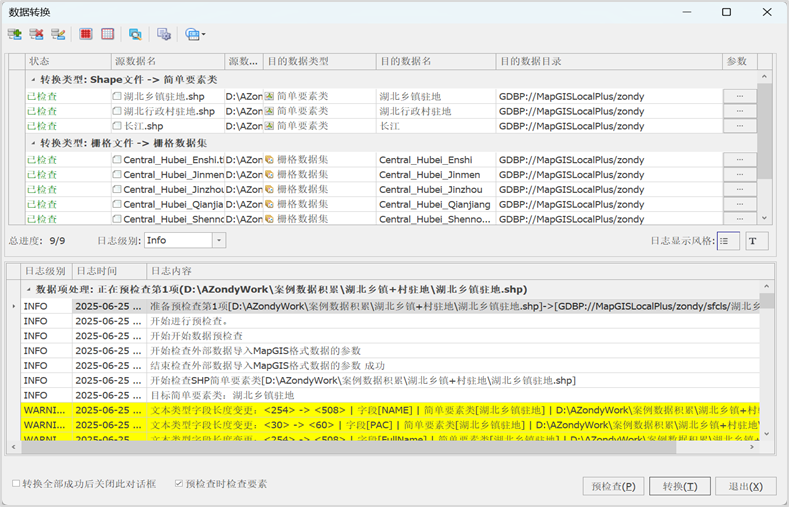Collapse the Shape文件 -> 简单要素类 group
Image resolution: width=789 pixels, height=507 pixels.
[33, 80]
